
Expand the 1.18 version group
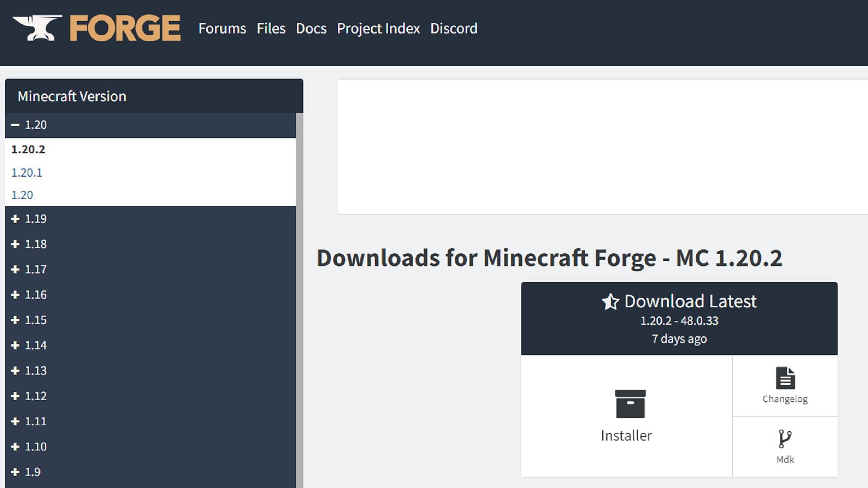[151, 244]
